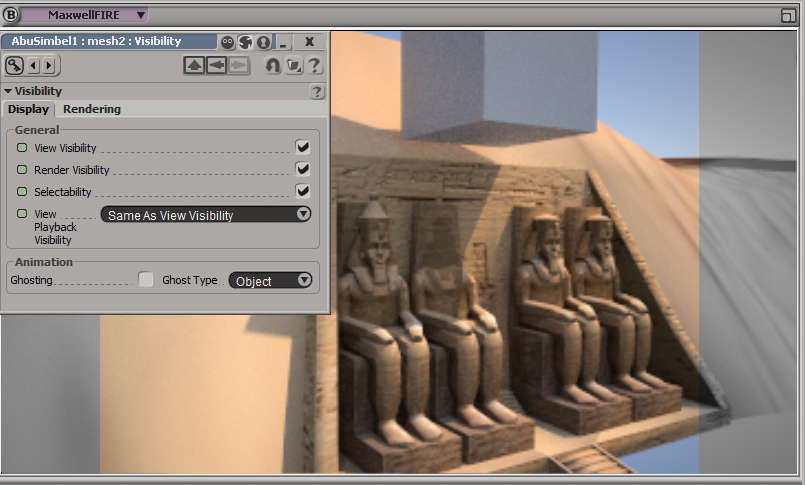The height and width of the screenshot is (485, 805).
Task: Click the swirl icon in property title bar
Action: (x=245, y=42)
